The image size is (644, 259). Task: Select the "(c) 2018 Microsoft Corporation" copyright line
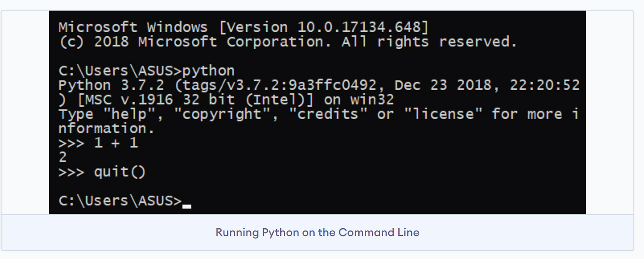288,42
